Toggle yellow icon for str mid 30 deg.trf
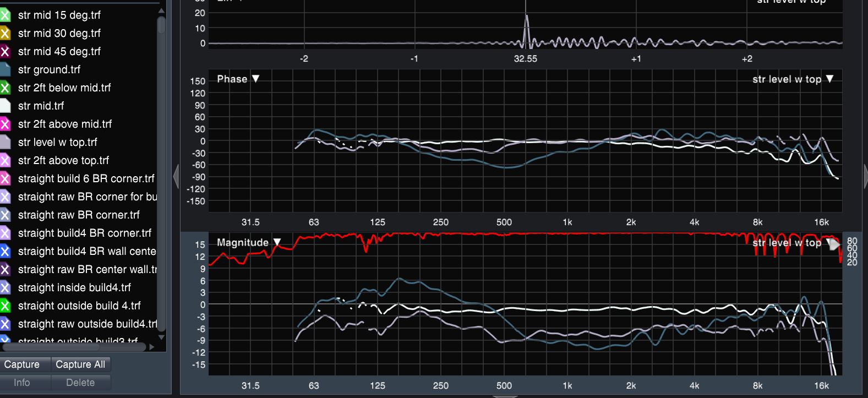 point(5,33)
